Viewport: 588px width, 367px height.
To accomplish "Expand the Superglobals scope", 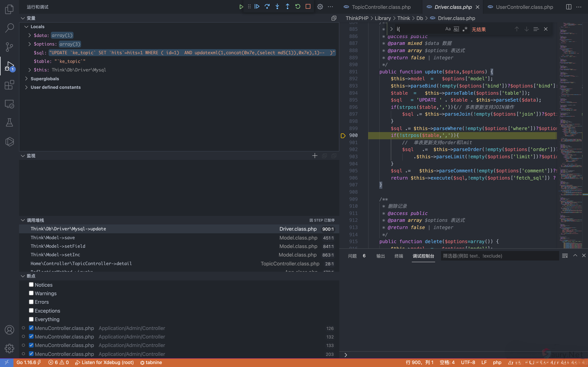I will click(x=26, y=79).
